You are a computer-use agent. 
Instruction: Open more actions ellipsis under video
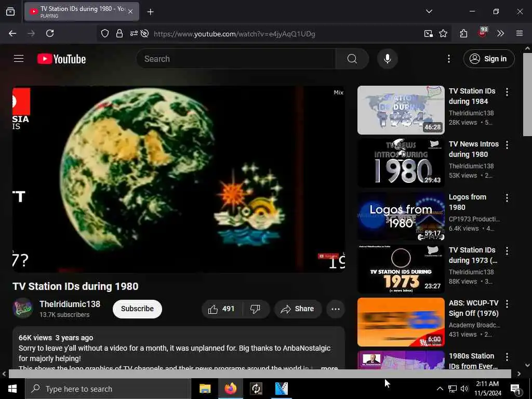coord(335,309)
